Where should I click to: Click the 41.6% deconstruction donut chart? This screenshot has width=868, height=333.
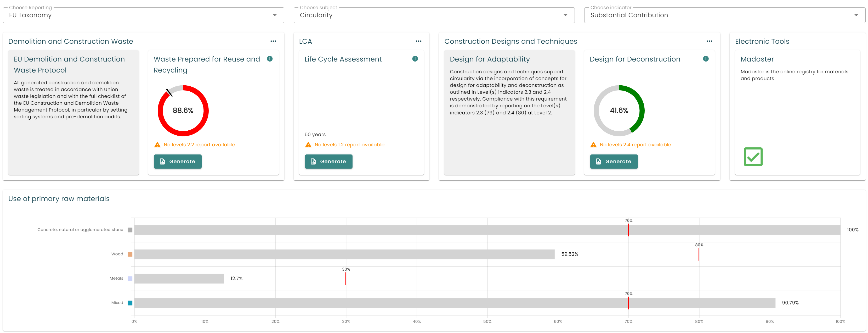(x=619, y=111)
